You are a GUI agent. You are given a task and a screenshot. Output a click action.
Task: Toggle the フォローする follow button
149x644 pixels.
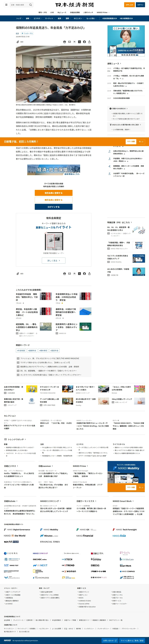point(27,33)
